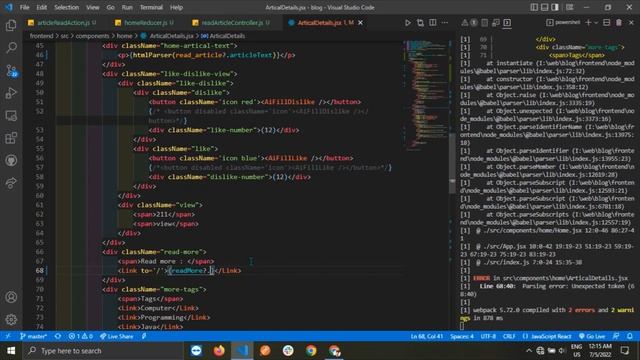This screenshot has width=640, height=360.
Task: Kill terminal with trash icon
Action: [x=619, y=22]
